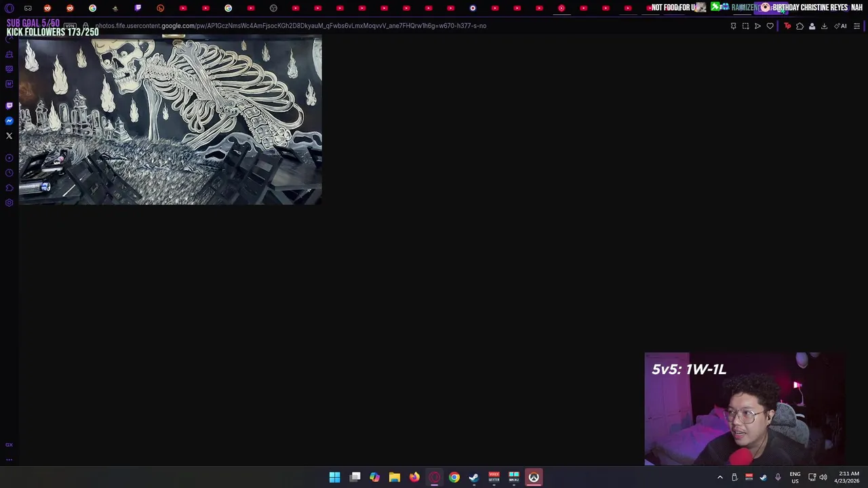
Task: Open Google Chrome from the taskbar
Action: pyautogui.click(x=454, y=477)
